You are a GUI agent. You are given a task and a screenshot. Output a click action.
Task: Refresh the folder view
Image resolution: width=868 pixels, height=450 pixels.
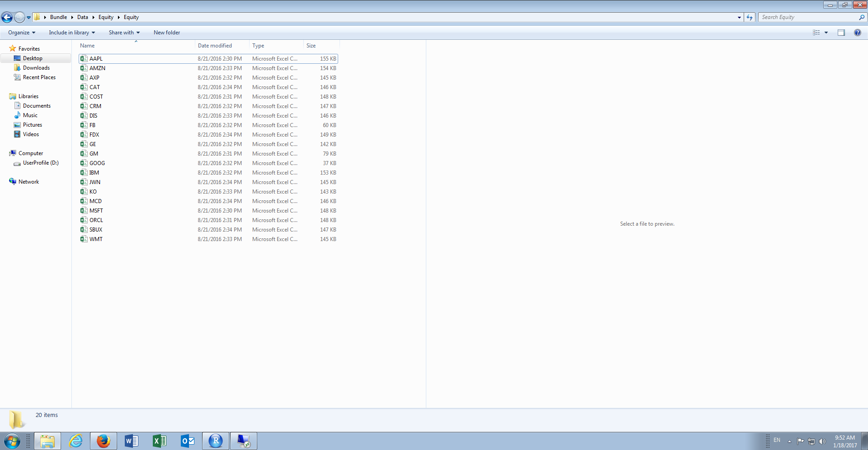750,17
